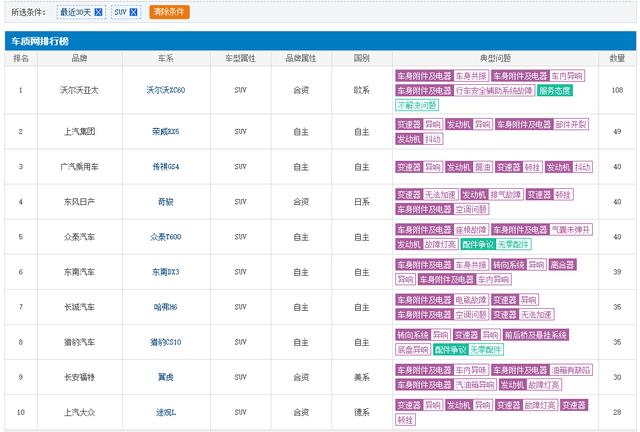Open the 奇骏 car series link
The width and height of the screenshot is (640, 432).
(166, 202)
